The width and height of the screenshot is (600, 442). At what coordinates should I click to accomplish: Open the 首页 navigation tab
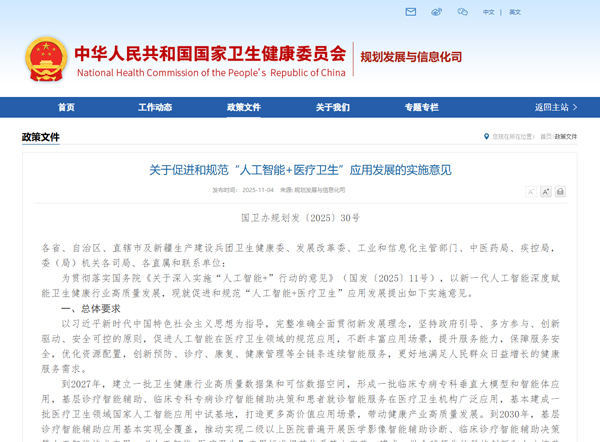tap(66, 107)
